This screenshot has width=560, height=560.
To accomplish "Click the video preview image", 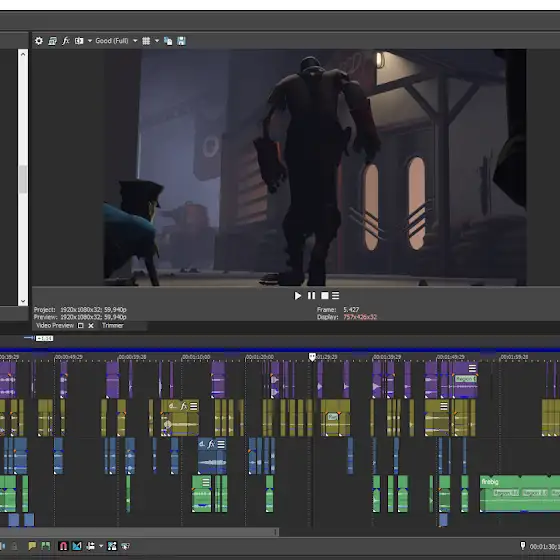I will (315, 168).
